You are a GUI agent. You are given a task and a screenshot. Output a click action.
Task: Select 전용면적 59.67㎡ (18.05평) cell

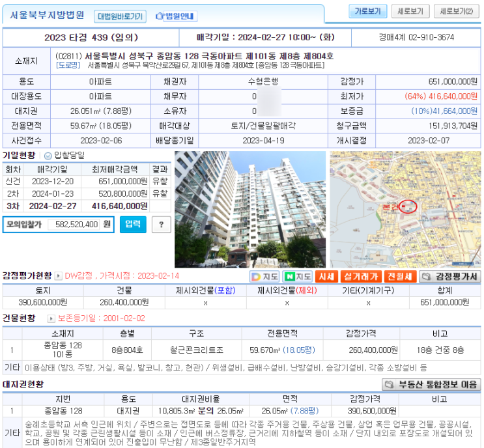[x=100, y=126]
